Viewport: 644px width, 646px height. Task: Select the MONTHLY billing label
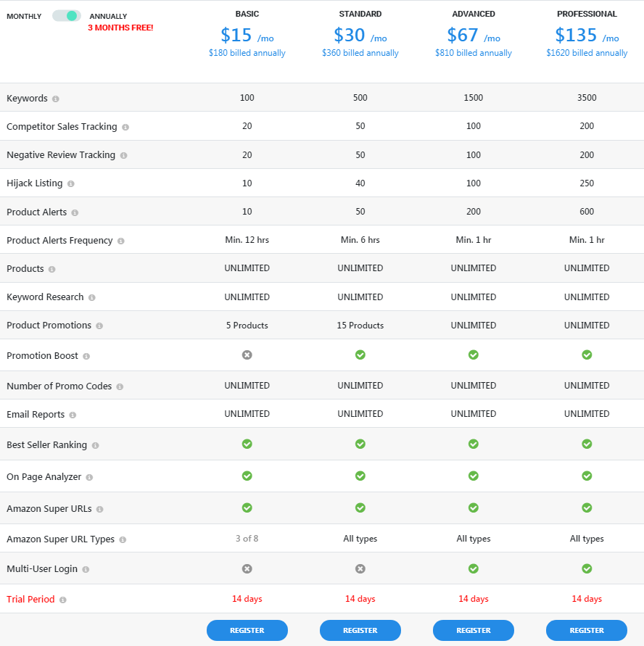point(24,17)
